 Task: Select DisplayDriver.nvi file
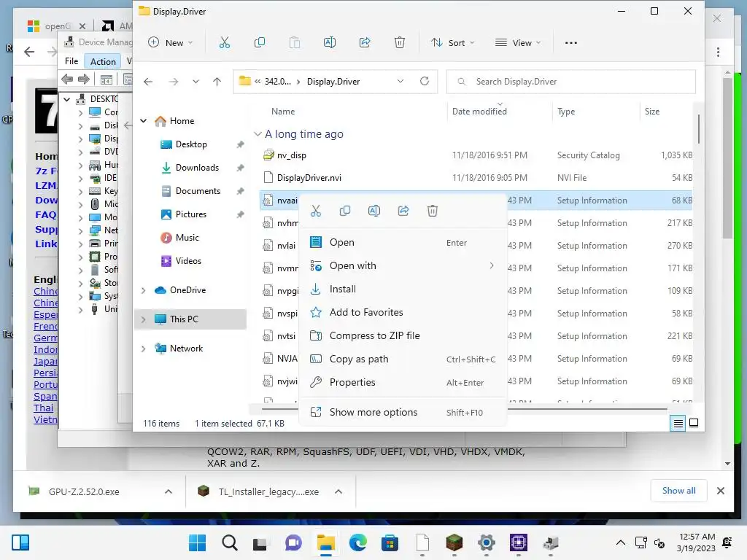309,178
